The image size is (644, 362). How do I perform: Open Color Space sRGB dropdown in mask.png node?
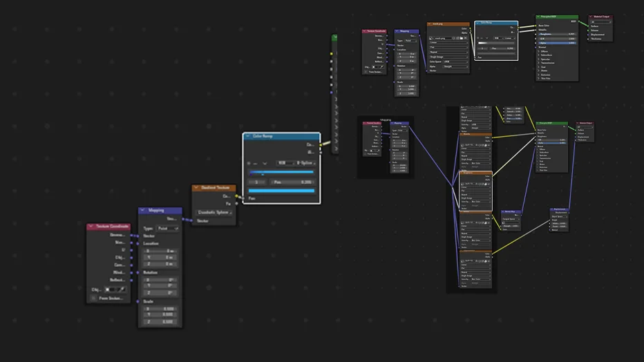455,61
